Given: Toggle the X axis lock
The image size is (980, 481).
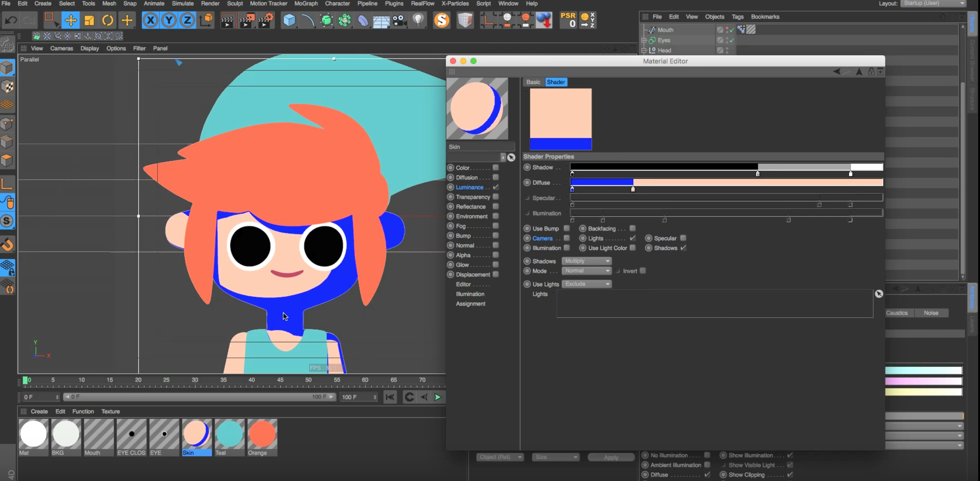Looking at the screenshot, I should pos(150,20).
